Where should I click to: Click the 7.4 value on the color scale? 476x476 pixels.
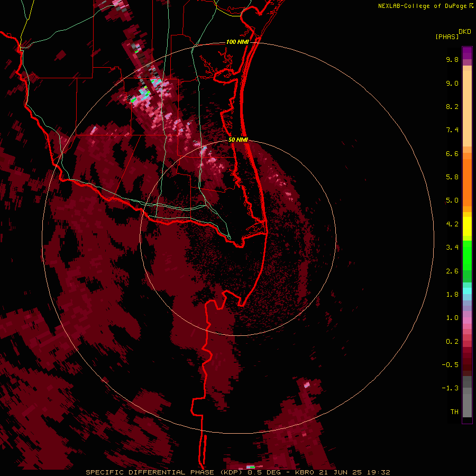(x=452, y=130)
